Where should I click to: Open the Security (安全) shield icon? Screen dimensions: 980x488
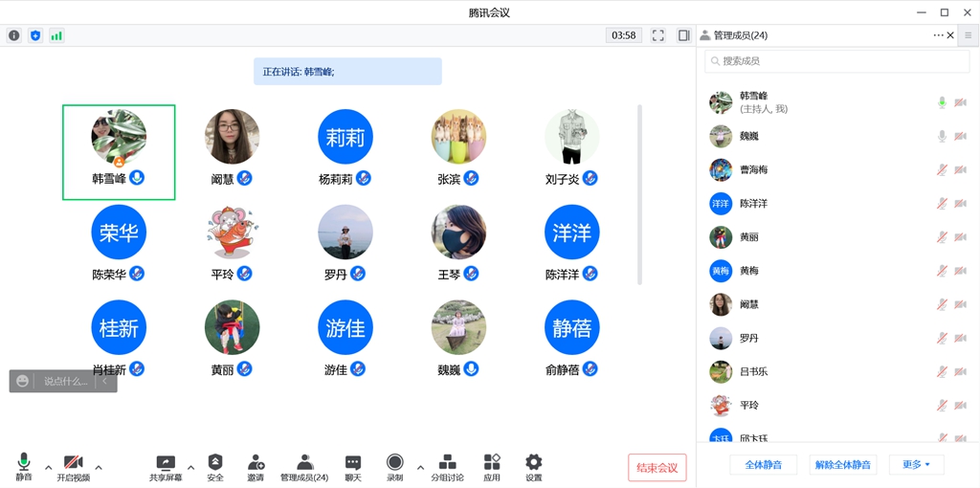coord(215,465)
